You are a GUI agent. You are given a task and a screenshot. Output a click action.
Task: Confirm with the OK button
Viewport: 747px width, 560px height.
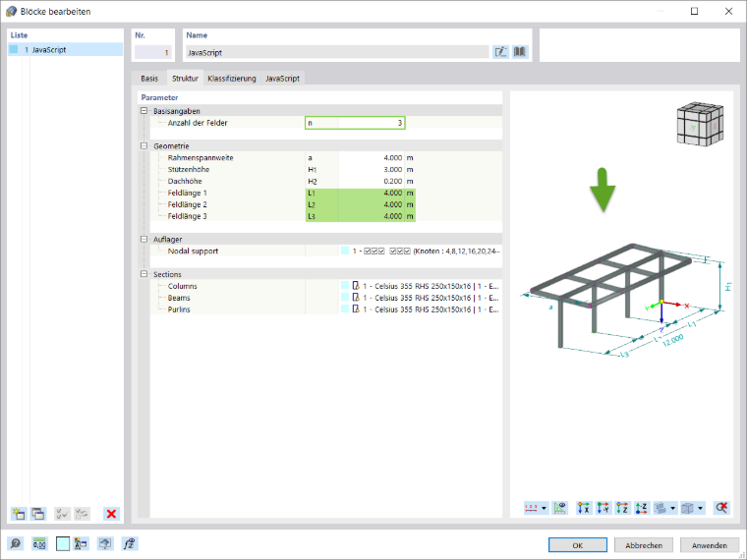click(577, 545)
